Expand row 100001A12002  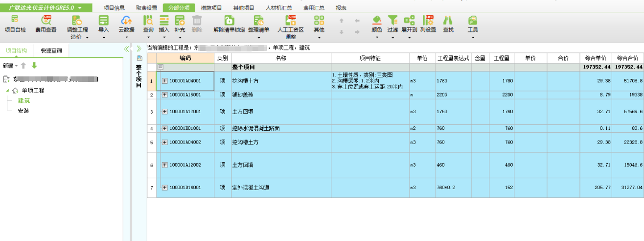click(165, 165)
